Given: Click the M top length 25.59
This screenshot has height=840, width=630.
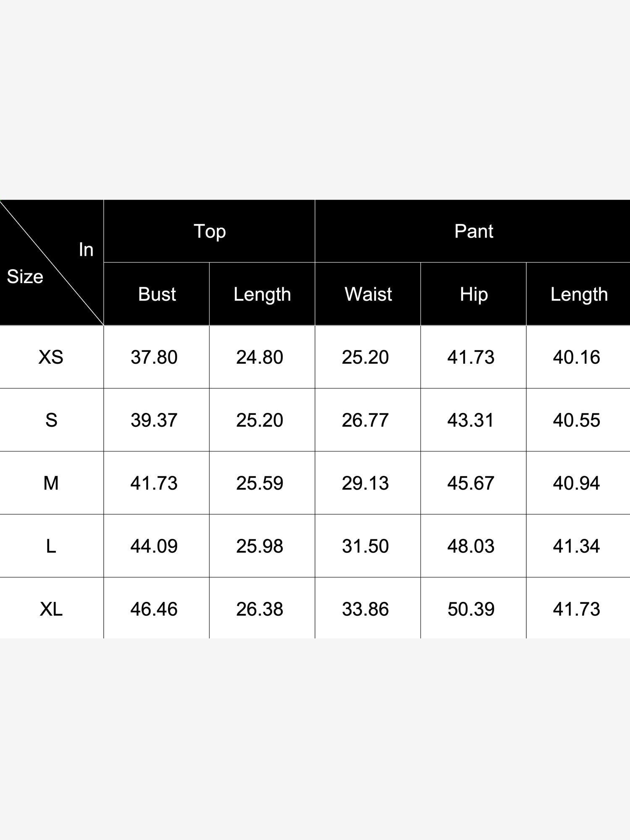Looking at the screenshot, I should [260, 483].
